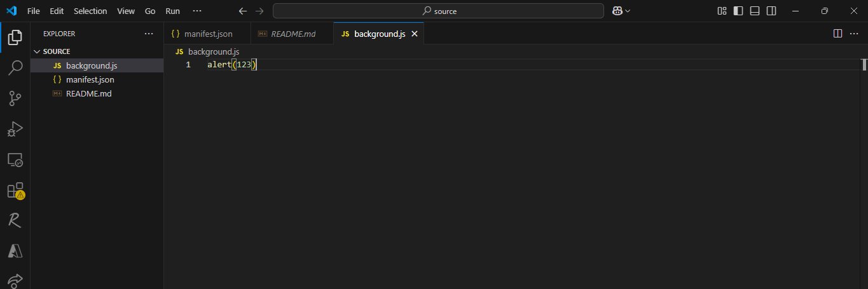Open the View menu
Viewport: 868px width, 289px height.
(126, 11)
